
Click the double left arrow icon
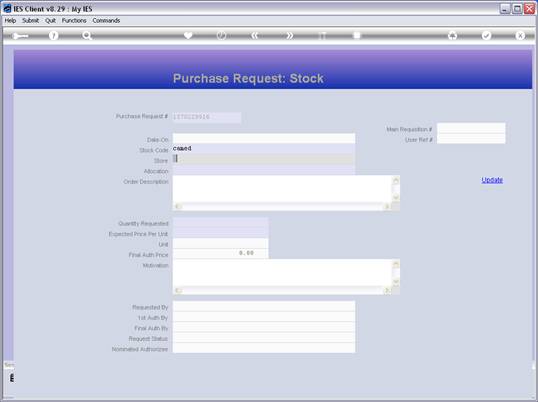255,36
